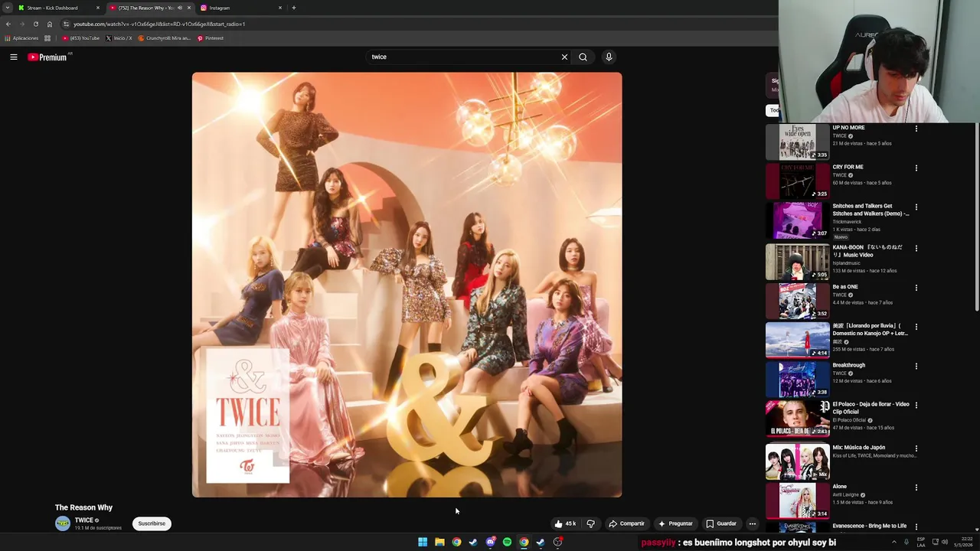Mute audio icon on YouTube tab
This screenshot has height=551, width=980.
pyautogui.click(x=180, y=8)
